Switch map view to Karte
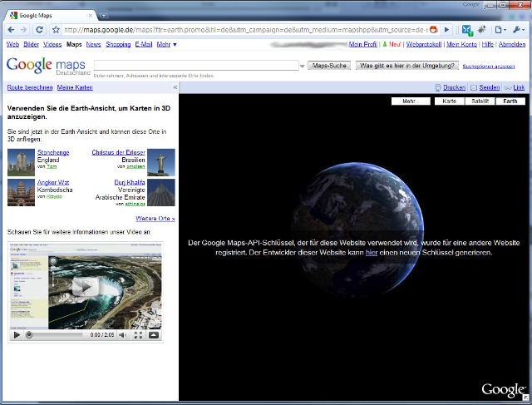Image resolution: width=532 pixels, height=405 pixels. point(450,101)
